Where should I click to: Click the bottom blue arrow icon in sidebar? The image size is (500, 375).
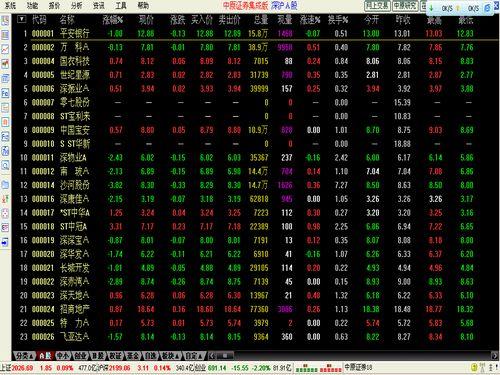click(x=5, y=242)
